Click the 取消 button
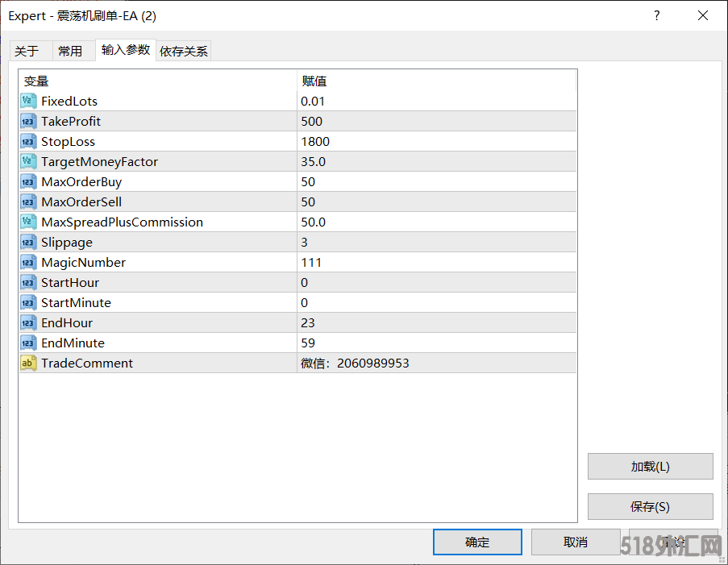The width and height of the screenshot is (728, 565). coord(576,542)
